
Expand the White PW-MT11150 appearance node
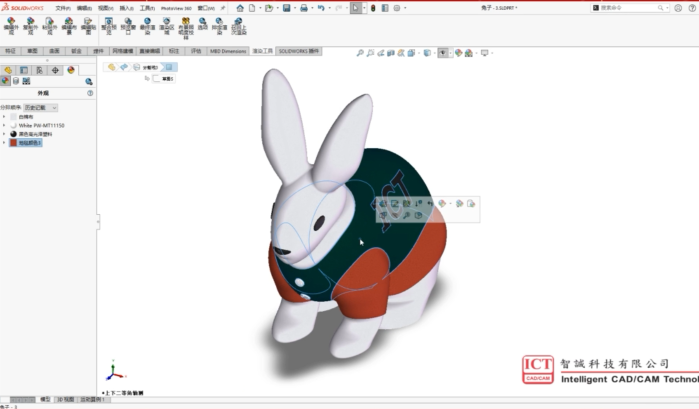pyautogui.click(x=4, y=125)
